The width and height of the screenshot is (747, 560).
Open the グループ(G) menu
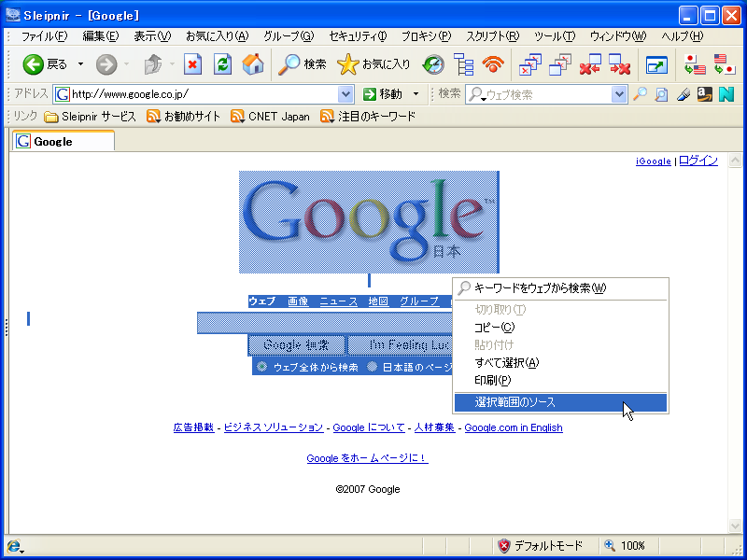tap(289, 36)
